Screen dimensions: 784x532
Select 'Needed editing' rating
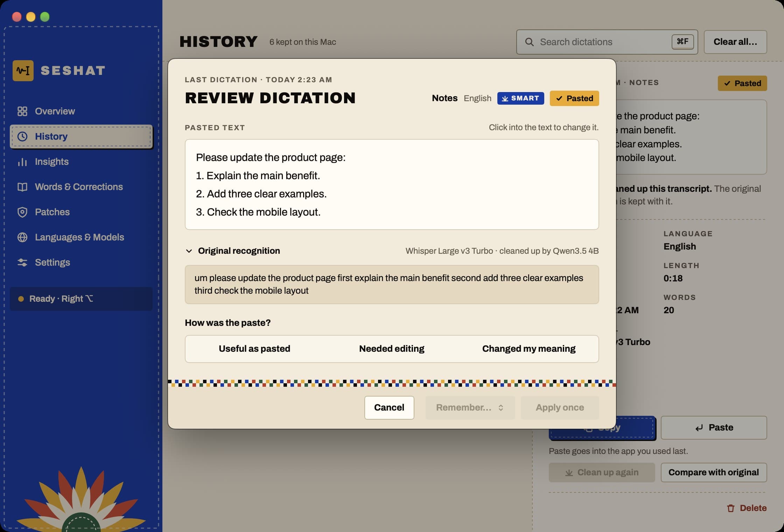(x=392, y=349)
